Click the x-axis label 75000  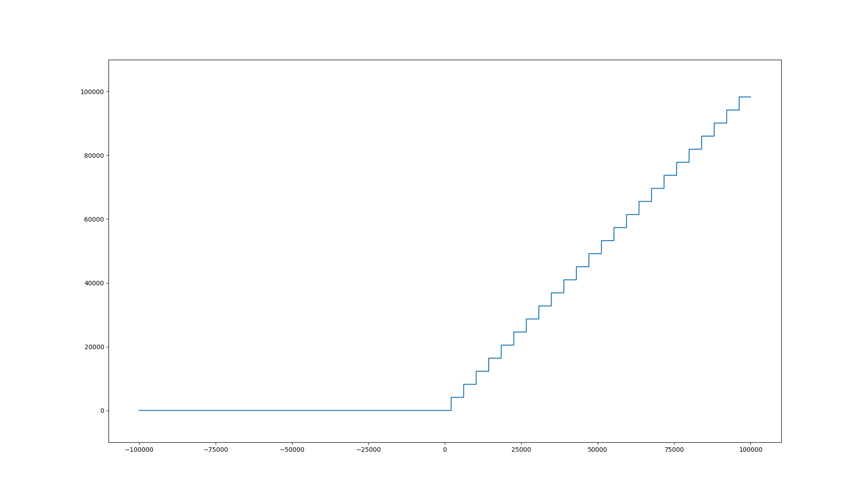pos(674,450)
